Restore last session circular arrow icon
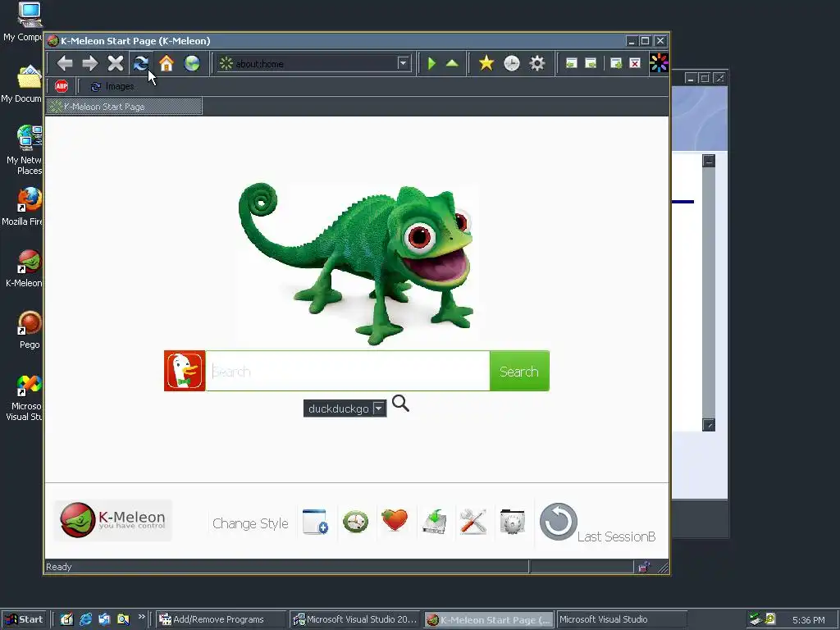 pyautogui.click(x=558, y=522)
